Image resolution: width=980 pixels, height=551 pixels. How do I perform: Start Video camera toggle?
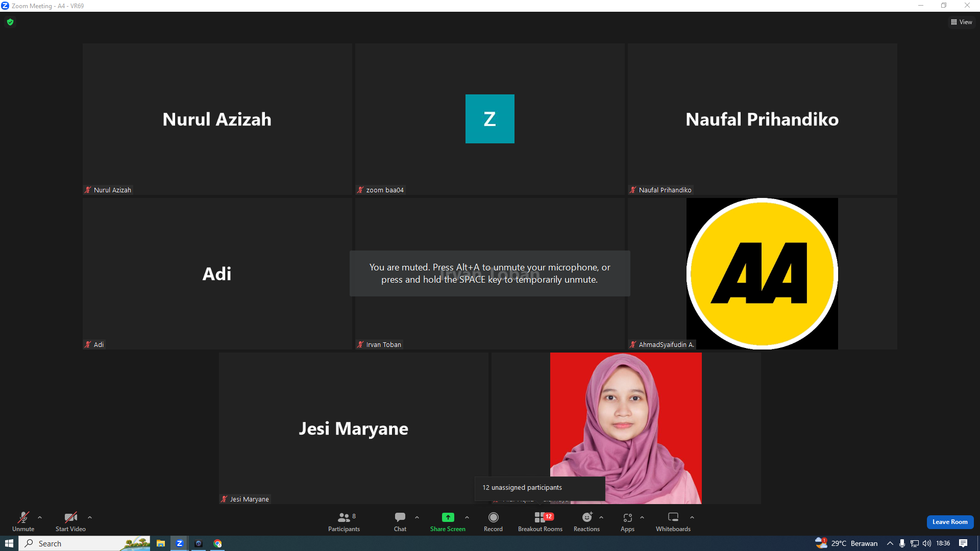[x=70, y=521]
